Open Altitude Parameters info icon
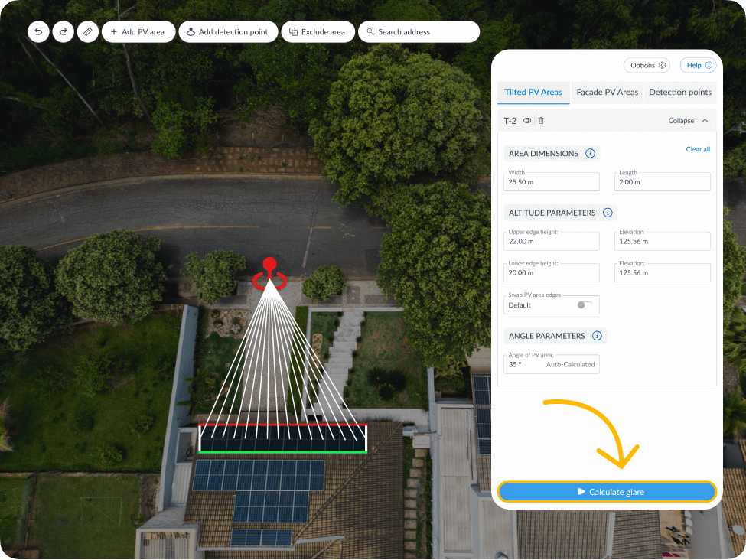The image size is (746, 560). pyautogui.click(x=608, y=213)
